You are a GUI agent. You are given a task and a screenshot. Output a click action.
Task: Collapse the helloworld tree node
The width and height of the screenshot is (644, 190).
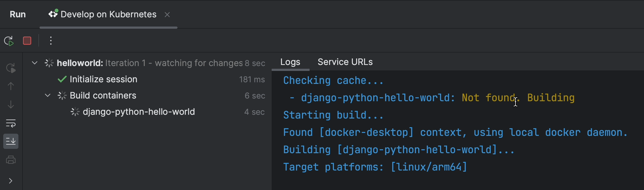[x=35, y=63]
